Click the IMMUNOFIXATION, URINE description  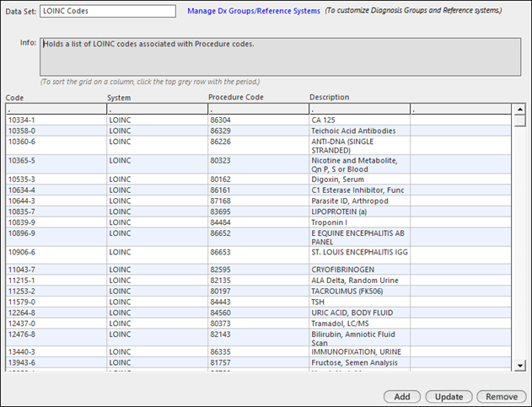coord(359,351)
